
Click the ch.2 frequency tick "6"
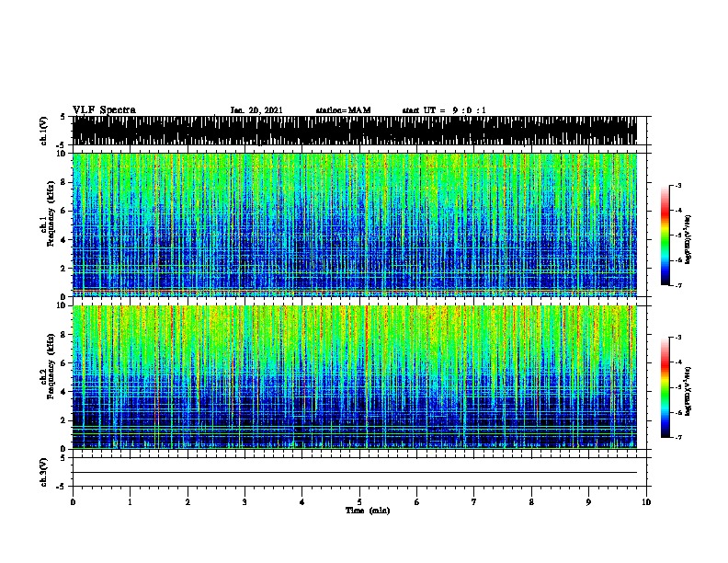pos(63,363)
